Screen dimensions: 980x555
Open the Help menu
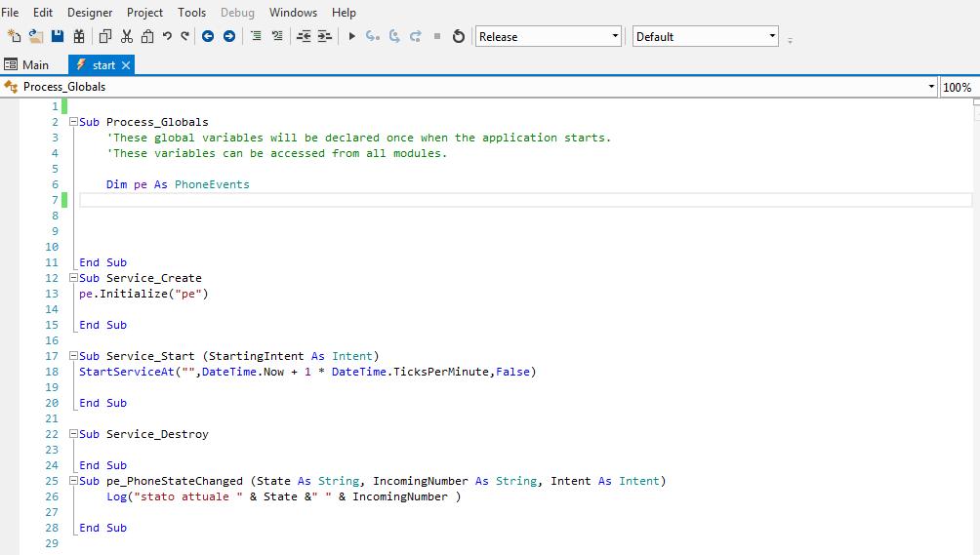pyautogui.click(x=344, y=13)
